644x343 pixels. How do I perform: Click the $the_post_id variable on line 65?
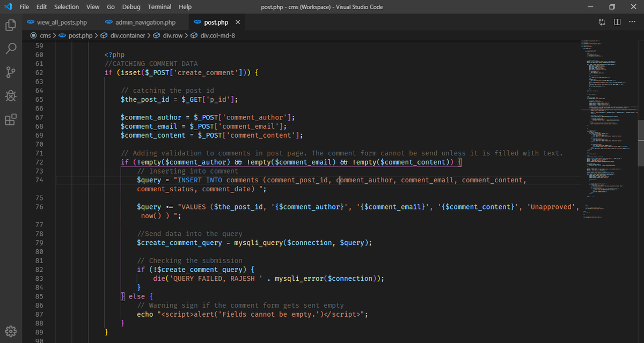[145, 99]
